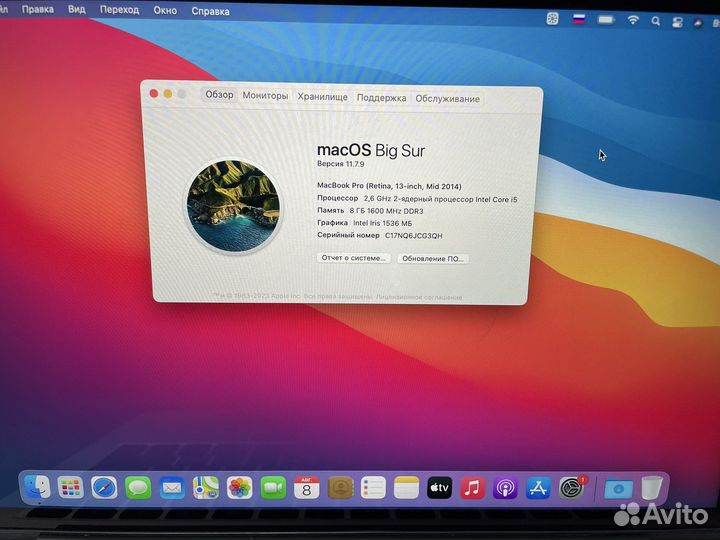
Task: Click the Russian flag input source
Action: click(579, 19)
